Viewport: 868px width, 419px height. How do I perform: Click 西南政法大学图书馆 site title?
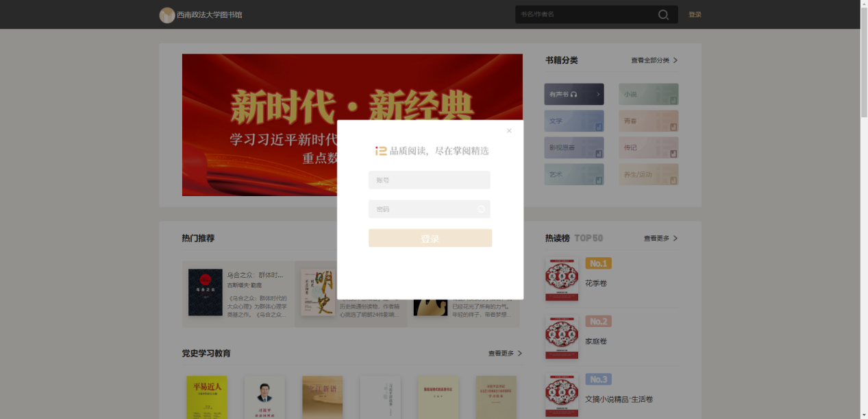[210, 15]
